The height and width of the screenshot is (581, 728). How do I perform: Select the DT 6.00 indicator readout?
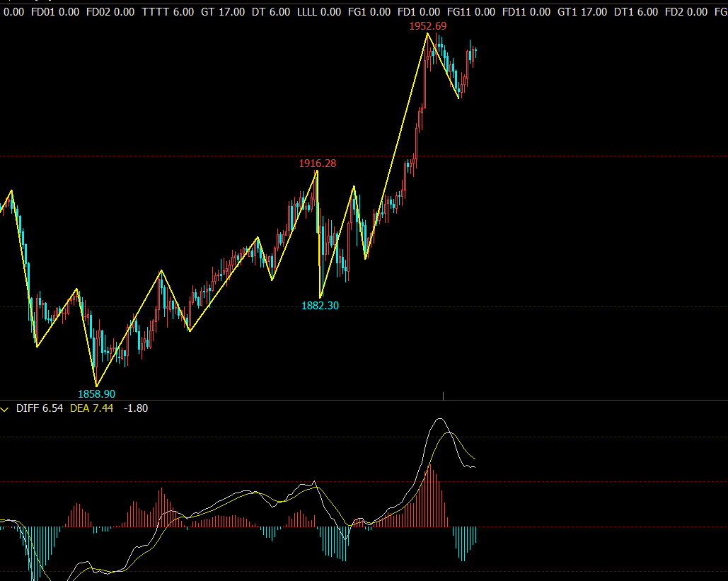point(271,12)
